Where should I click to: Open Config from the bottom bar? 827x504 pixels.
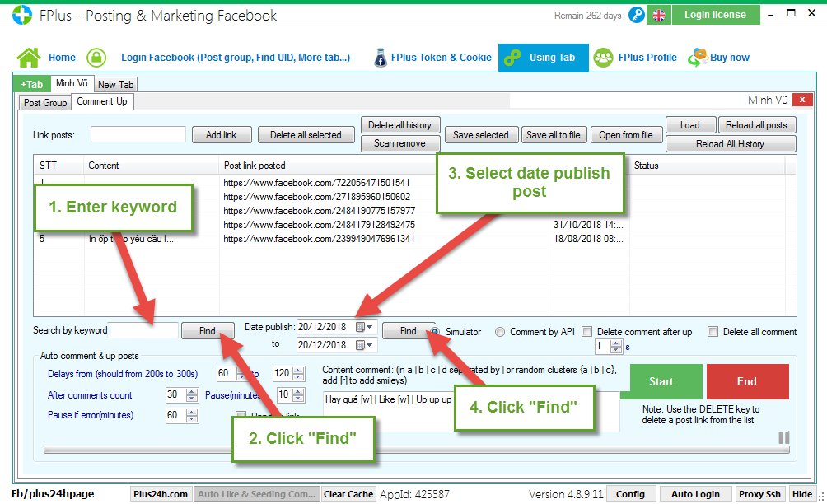630,494
